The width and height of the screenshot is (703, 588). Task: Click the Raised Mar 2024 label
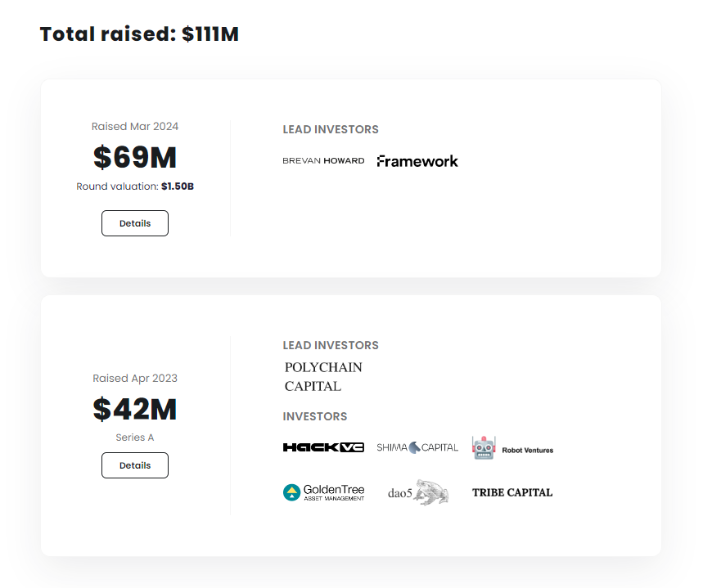(135, 127)
